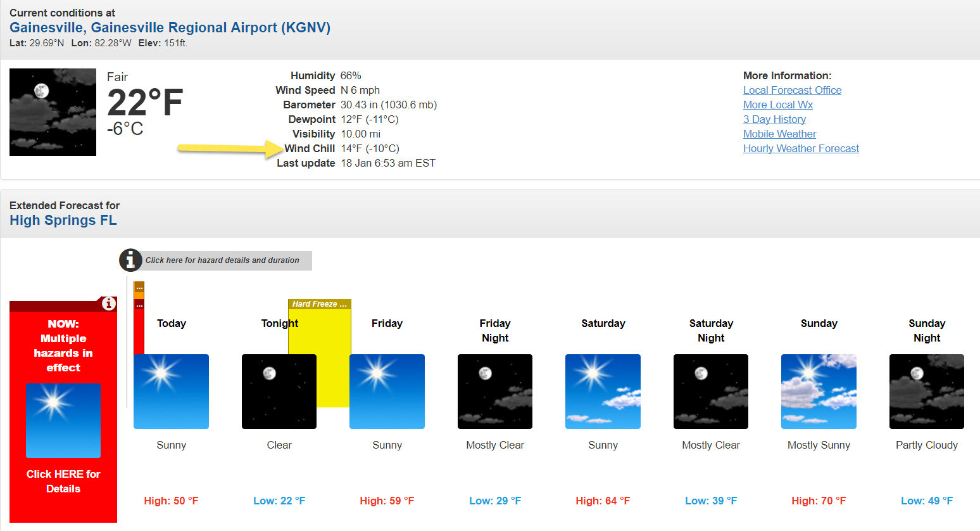The width and height of the screenshot is (980, 531).
Task: Open the Local Forecast Office link
Action: [x=792, y=90]
